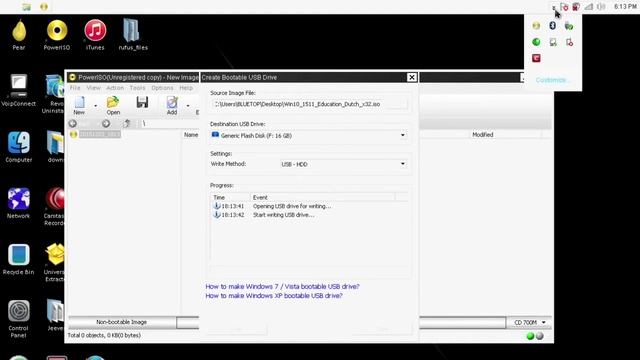Click the 6:13 PM clock
640x360 pixels.
625,7
